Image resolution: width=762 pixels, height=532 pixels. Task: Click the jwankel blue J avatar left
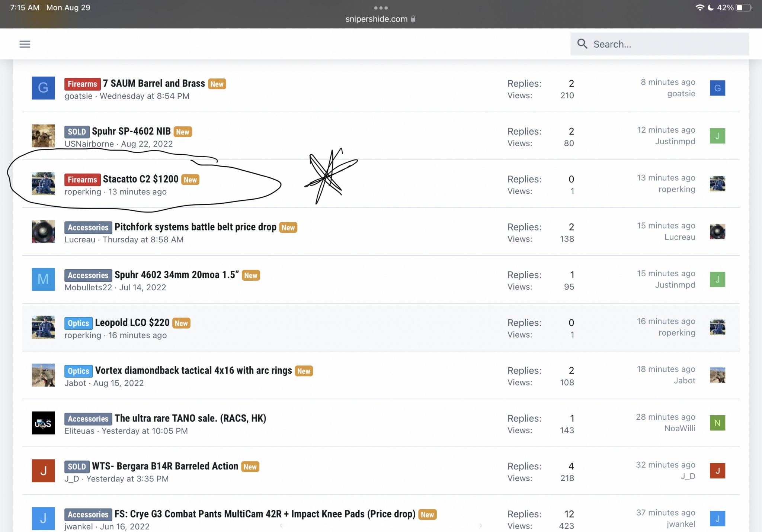click(x=43, y=518)
